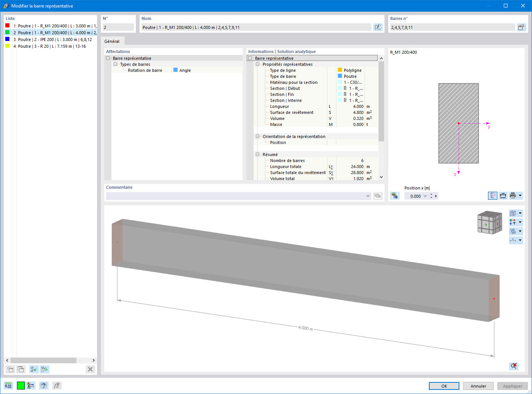Click the Masse row in properties
The width and height of the screenshot is (532, 394).
[316, 124]
